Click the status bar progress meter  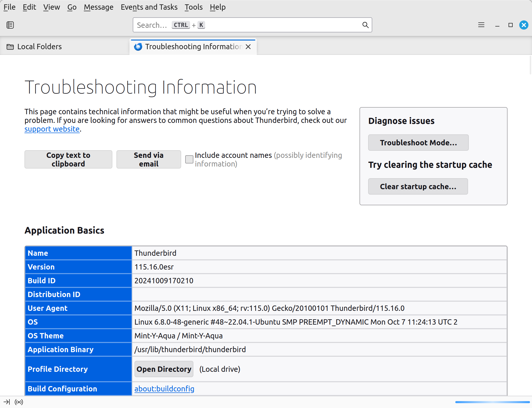[492, 402]
